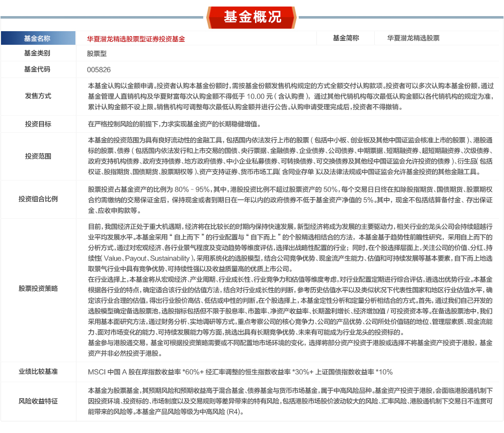Viewport: 504px width, 433px height.
Task: Click the 基金概况 red header banner
Action: coord(252,16)
